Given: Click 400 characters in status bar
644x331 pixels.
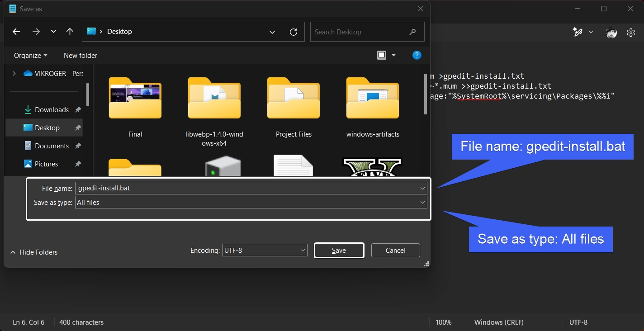Looking at the screenshot, I should coord(81,322).
